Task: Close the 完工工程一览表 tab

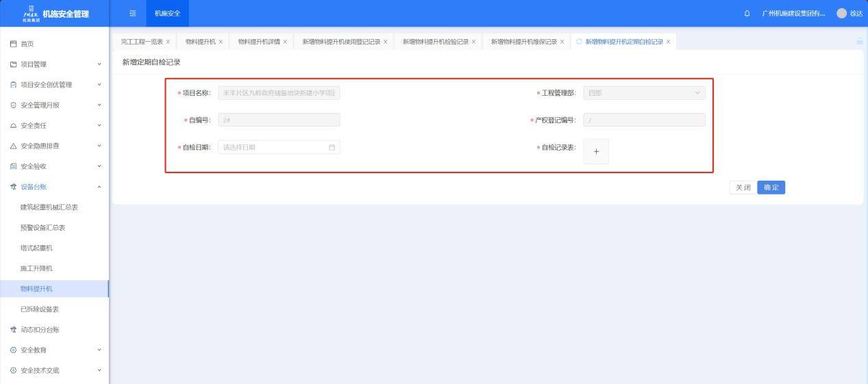Action: coord(168,42)
